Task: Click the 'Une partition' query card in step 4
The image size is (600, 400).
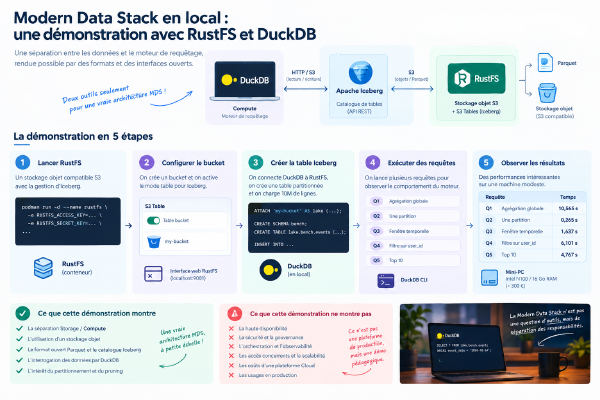Action: pyautogui.click(x=413, y=216)
